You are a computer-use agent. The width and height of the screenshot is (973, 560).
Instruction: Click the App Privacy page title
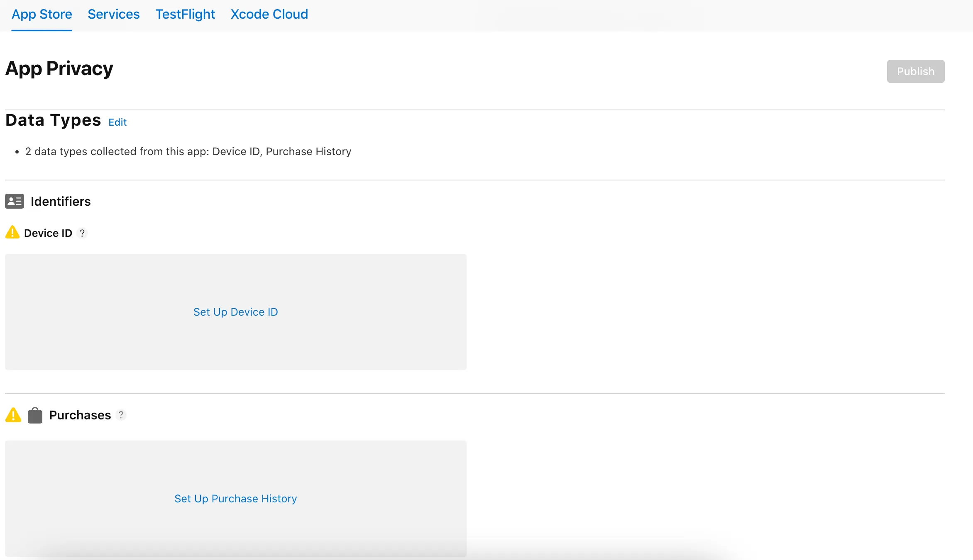59,68
